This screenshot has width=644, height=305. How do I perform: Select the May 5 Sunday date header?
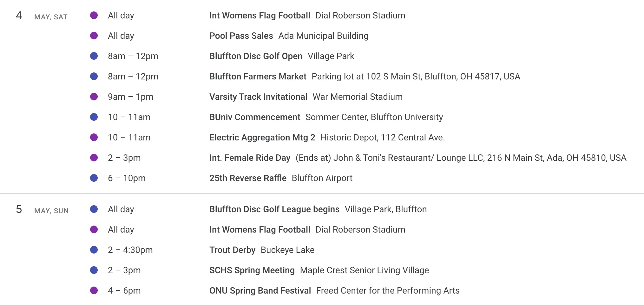42,210
